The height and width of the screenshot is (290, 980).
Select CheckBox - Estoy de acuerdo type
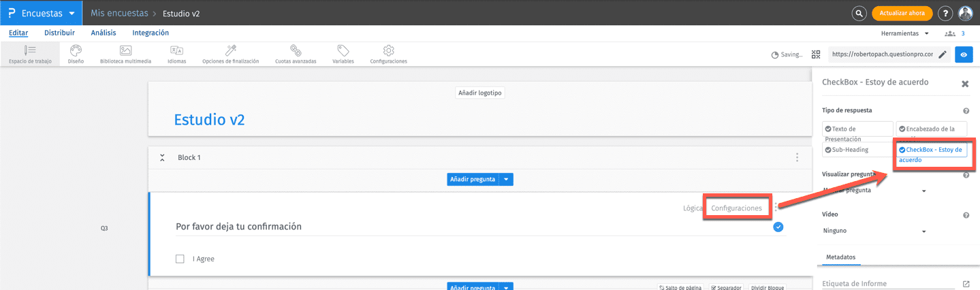pyautogui.click(x=932, y=150)
